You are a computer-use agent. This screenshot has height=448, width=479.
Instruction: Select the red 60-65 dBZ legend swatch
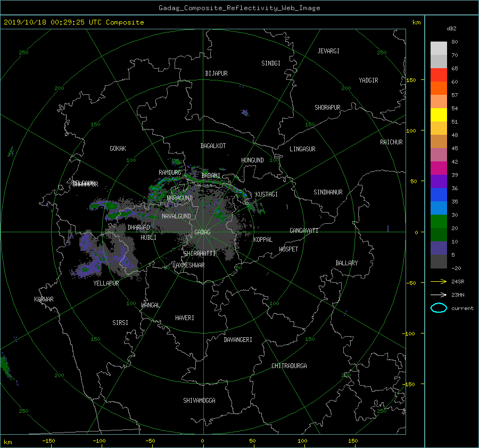click(439, 75)
